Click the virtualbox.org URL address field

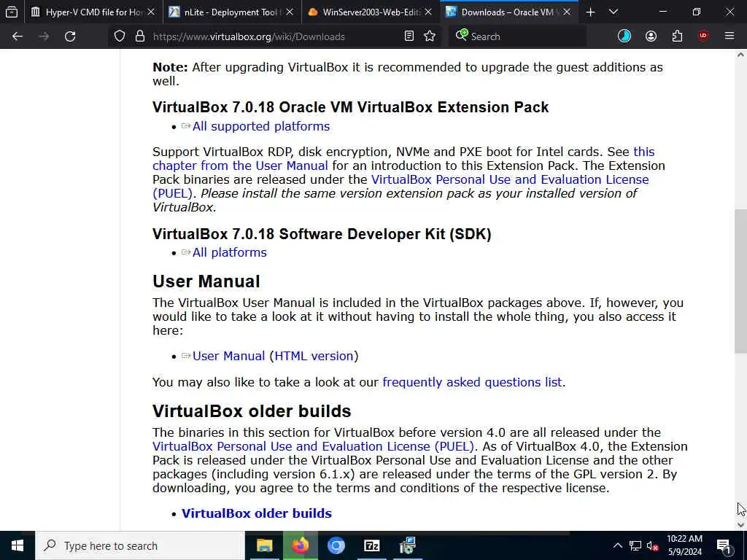[x=274, y=36]
